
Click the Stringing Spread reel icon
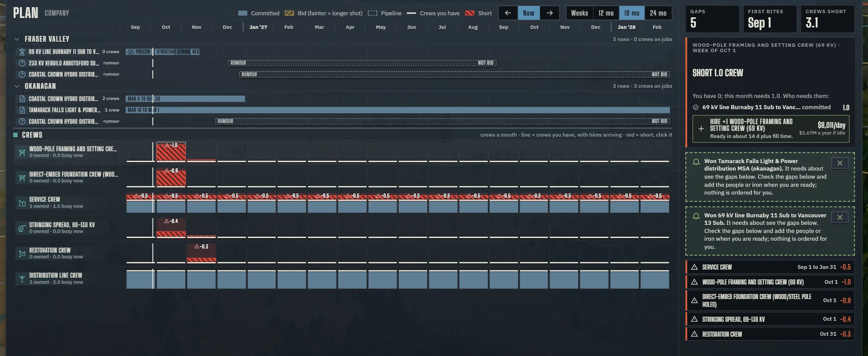coord(22,229)
